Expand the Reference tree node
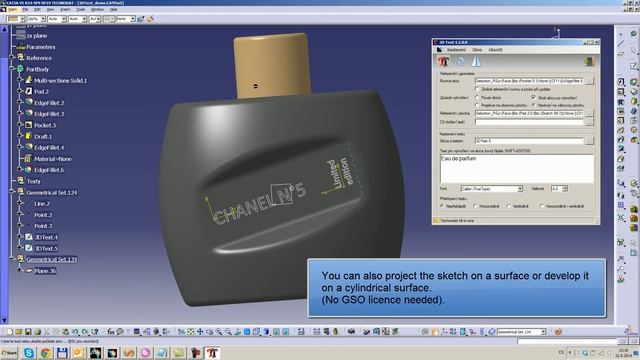Image resolution: width=640 pixels, height=360 pixels. tap(12, 58)
